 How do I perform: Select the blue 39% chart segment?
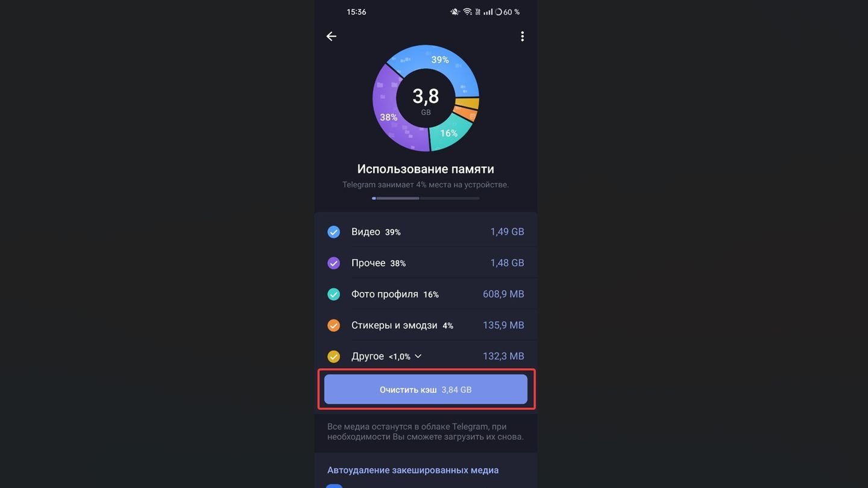440,60
